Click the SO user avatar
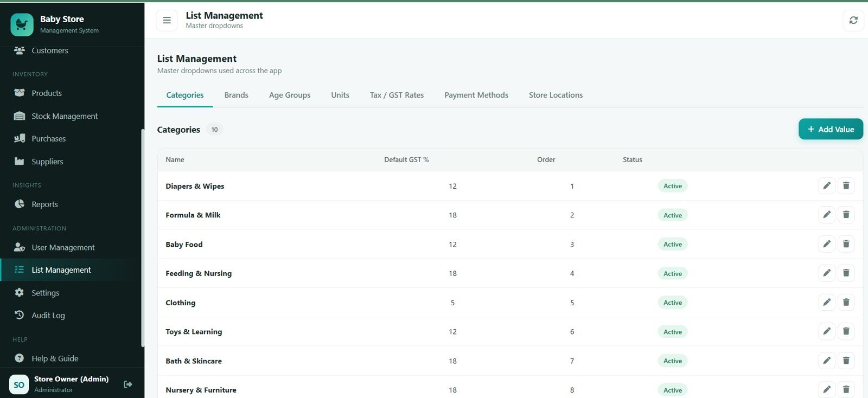The image size is (868, 398). coord(19,384)
